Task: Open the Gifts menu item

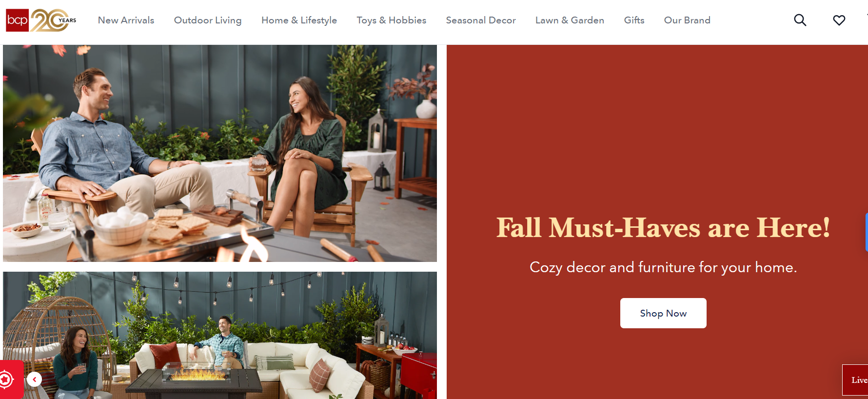Action: (x=634, y=20)
